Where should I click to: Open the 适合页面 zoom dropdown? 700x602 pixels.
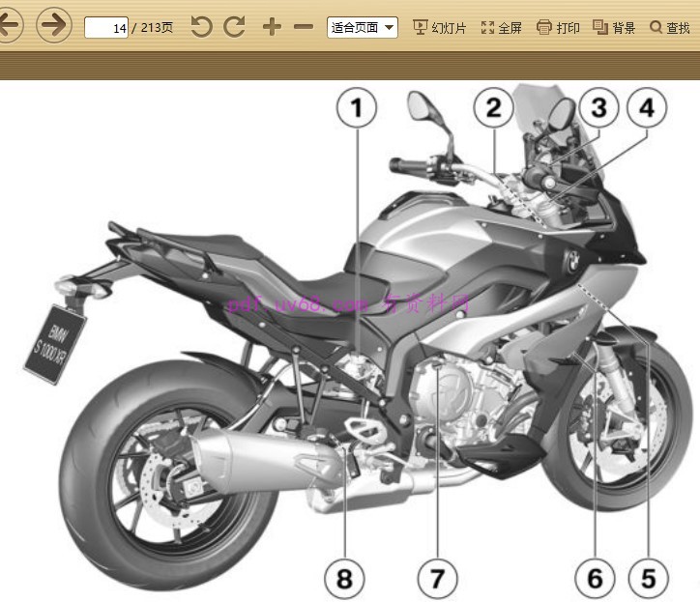click(x=362, y=28)
